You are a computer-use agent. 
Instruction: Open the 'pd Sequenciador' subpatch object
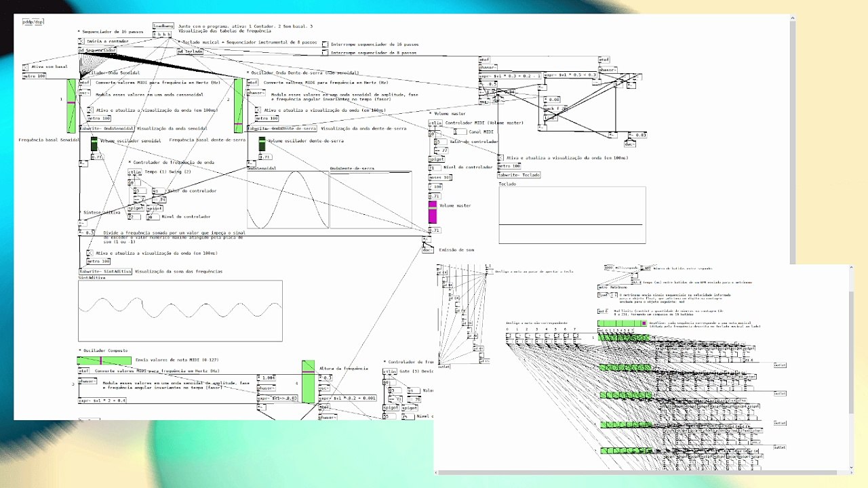98,50
